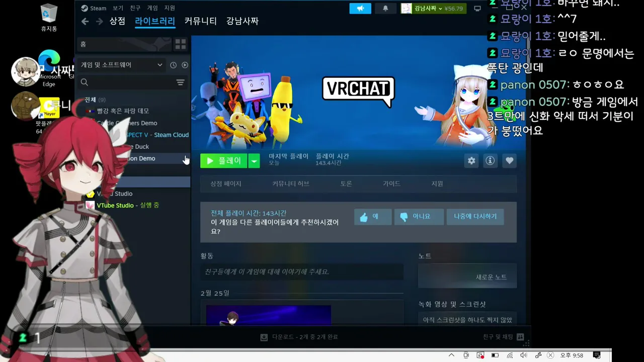Open VRChat 토론 link

(x=346, y=184)
